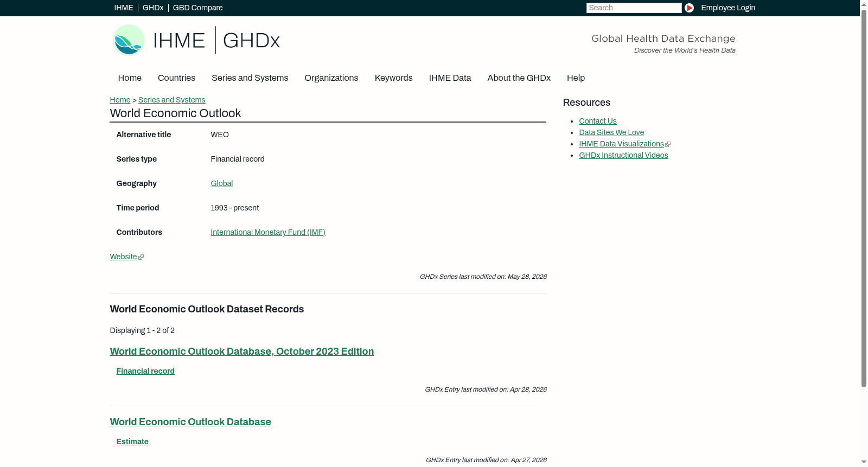Focus the Search input field

(634, 8)
